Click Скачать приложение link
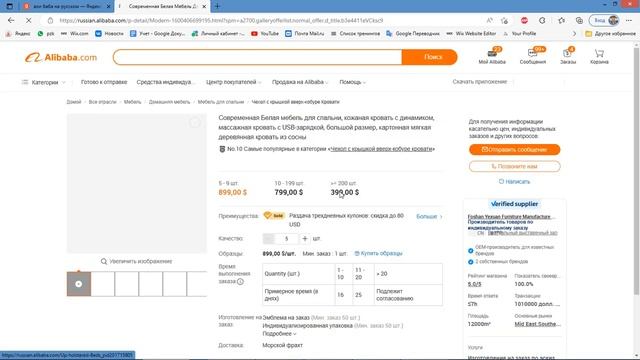This screenshot has width=640, height=360. (x=480, y=82)
